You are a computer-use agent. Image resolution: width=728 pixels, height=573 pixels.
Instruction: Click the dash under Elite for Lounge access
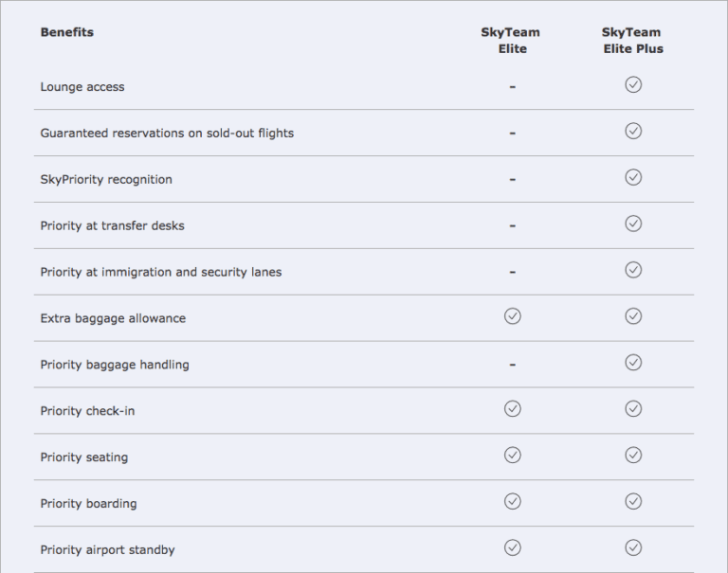[513, 87]
